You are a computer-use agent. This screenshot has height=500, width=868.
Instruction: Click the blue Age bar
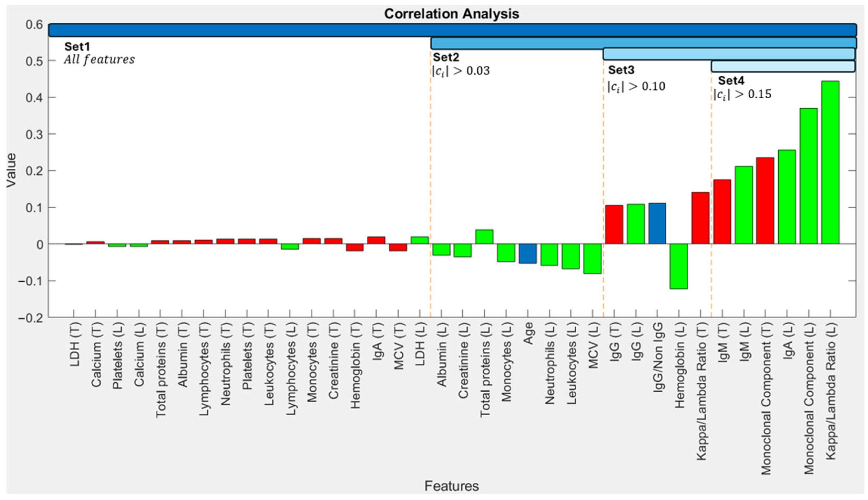(527, 253)
